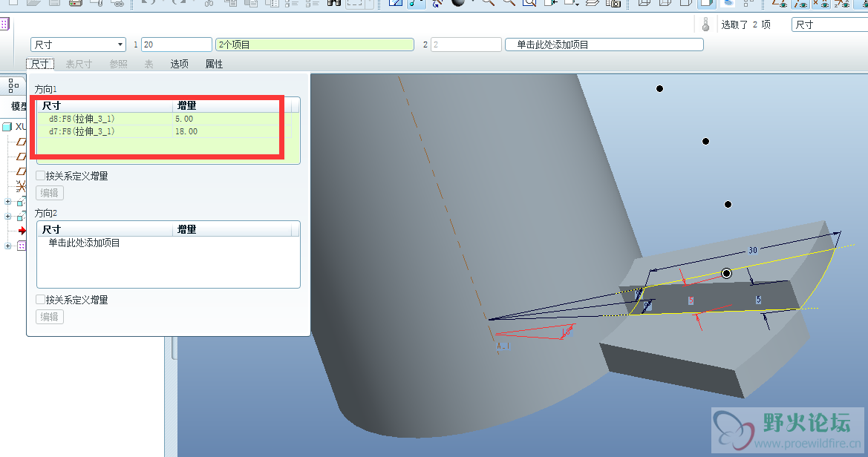Click 单击此处添加项目 in 方向2 table
The width and height of the screenshot is (868, 457).
click(x=84, y=243)
